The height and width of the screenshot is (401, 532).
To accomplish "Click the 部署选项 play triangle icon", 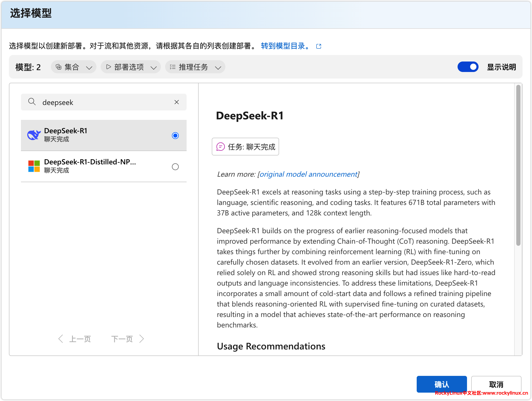I will coord(108,67).
